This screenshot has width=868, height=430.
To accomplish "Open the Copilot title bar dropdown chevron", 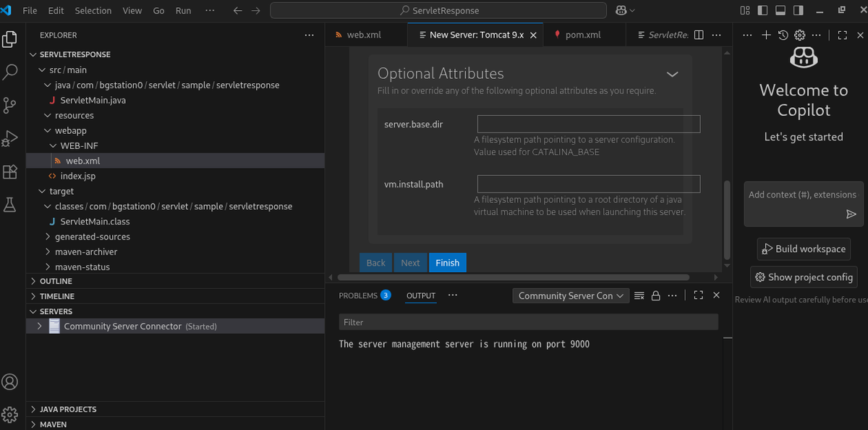I will pos(632,11).
